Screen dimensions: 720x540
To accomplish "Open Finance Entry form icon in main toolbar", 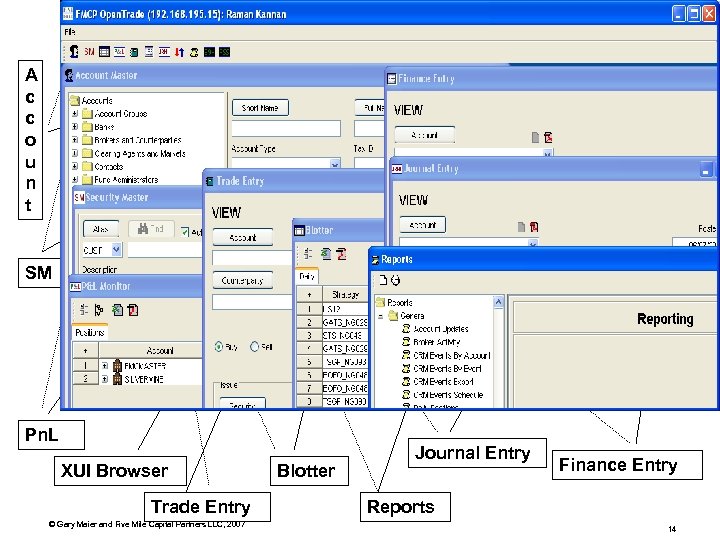I will pyautogui.click(x=149, y=52).
